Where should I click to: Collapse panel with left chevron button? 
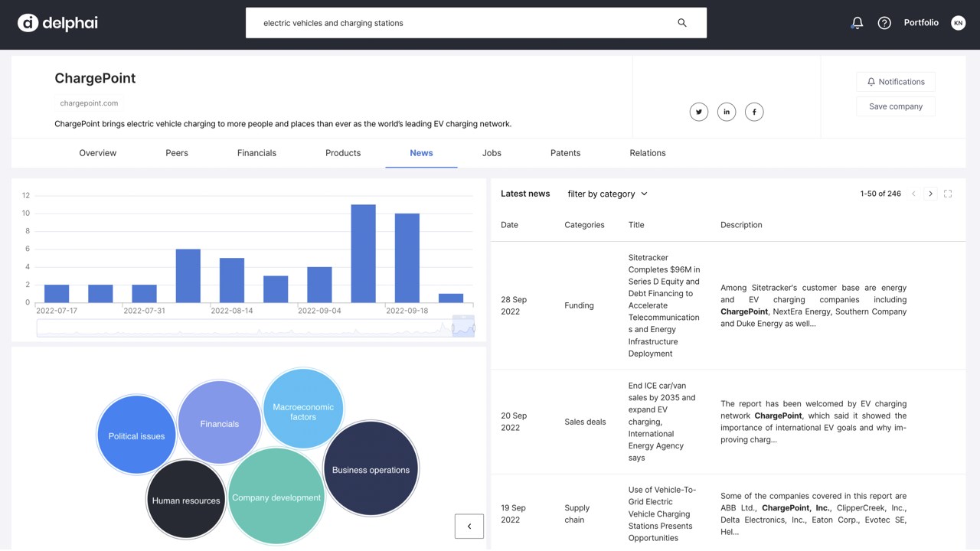click(x=469, y=527)
